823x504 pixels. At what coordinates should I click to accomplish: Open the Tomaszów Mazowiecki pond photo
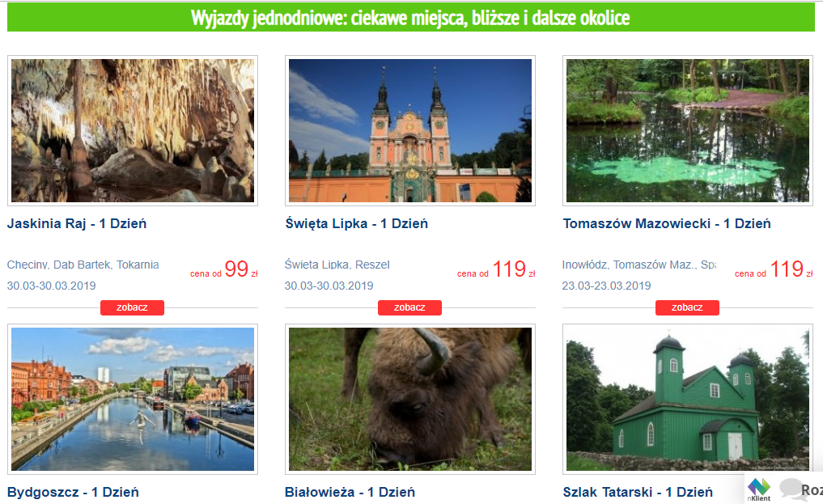[x=688, y=130]
